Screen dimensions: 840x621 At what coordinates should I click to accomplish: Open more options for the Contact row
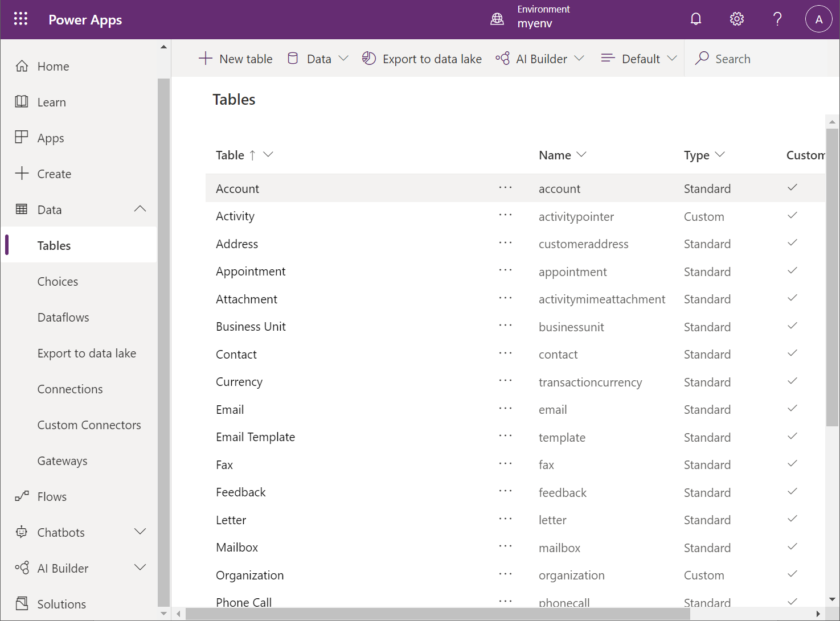(505, 353)
